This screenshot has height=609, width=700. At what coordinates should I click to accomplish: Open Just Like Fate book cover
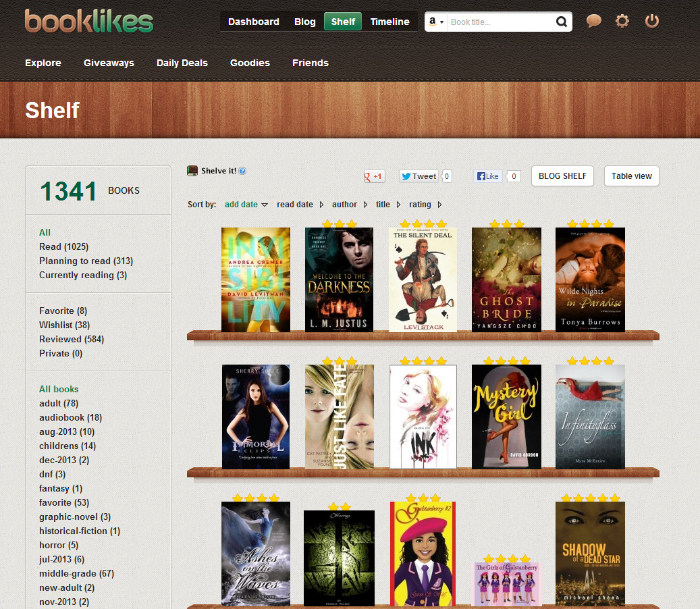tap(340, 417)
